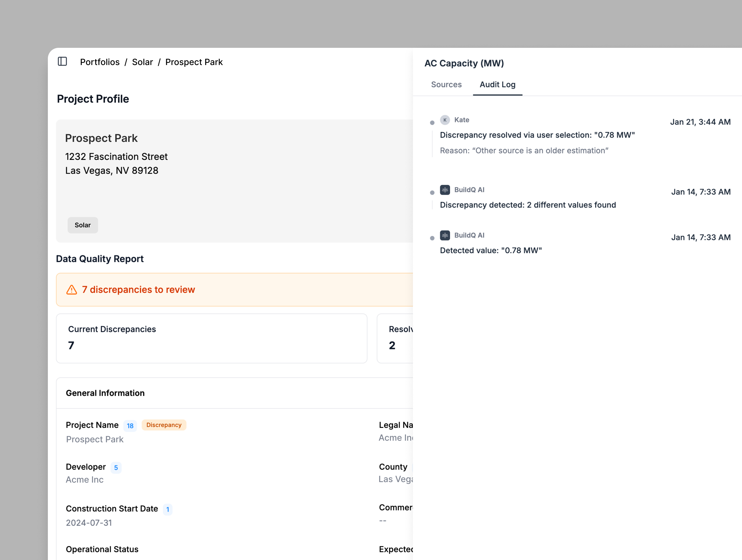Click the Discrepancy badge on Project Name
This screenshot has width=742, height=560.
164,425
